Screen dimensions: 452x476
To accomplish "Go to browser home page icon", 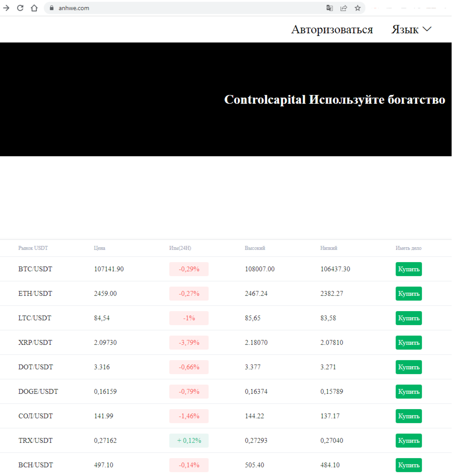I will pos(34,8).
